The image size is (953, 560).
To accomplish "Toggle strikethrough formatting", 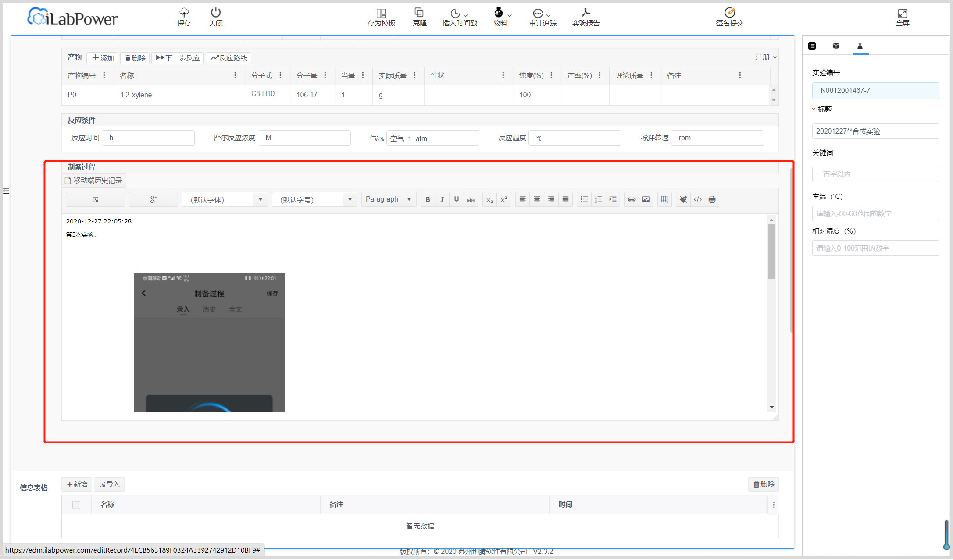I will 471,200.
